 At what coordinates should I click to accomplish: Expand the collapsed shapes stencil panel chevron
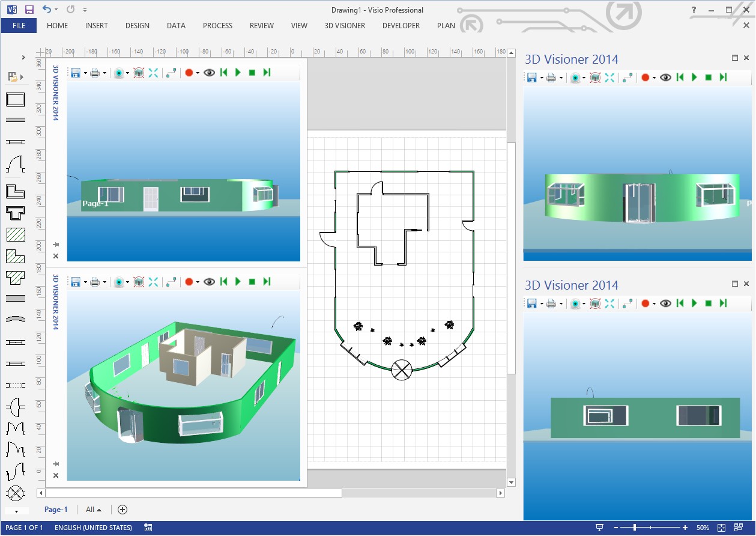[x=23, y=58]
